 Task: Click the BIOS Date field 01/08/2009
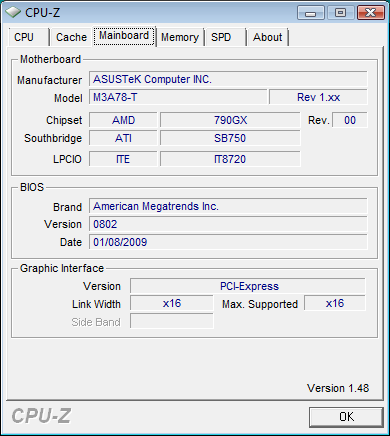(x=228, y=242)
